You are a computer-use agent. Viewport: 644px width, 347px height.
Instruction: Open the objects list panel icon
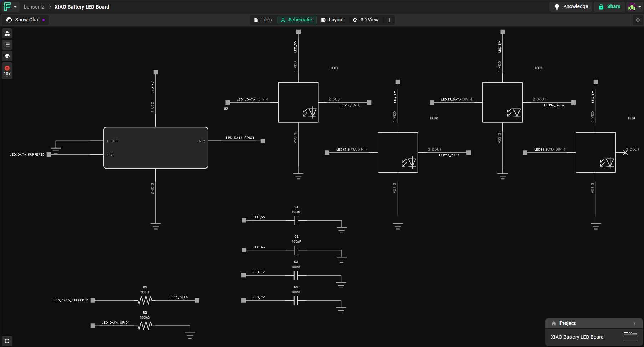click(x=7, y=45)
